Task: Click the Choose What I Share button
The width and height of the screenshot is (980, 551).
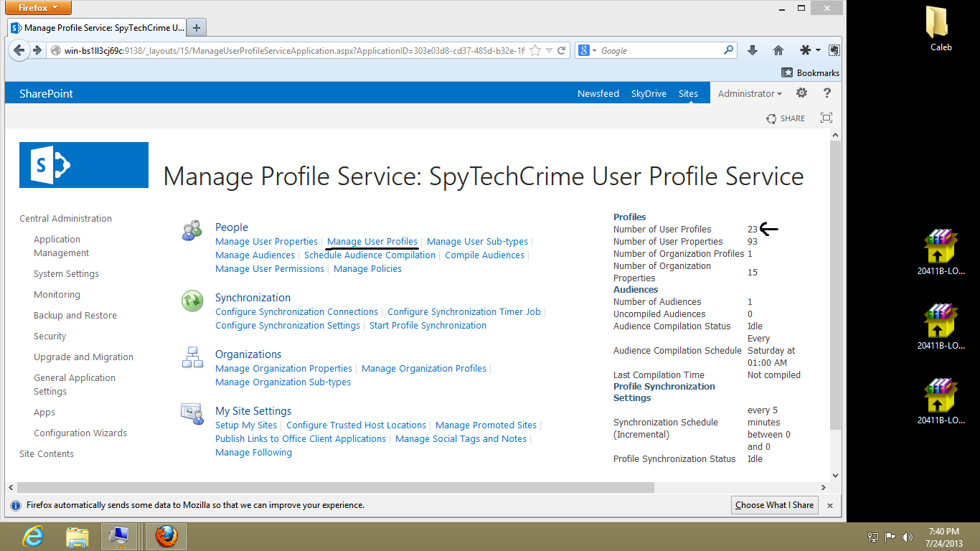Action: point(774,505)
